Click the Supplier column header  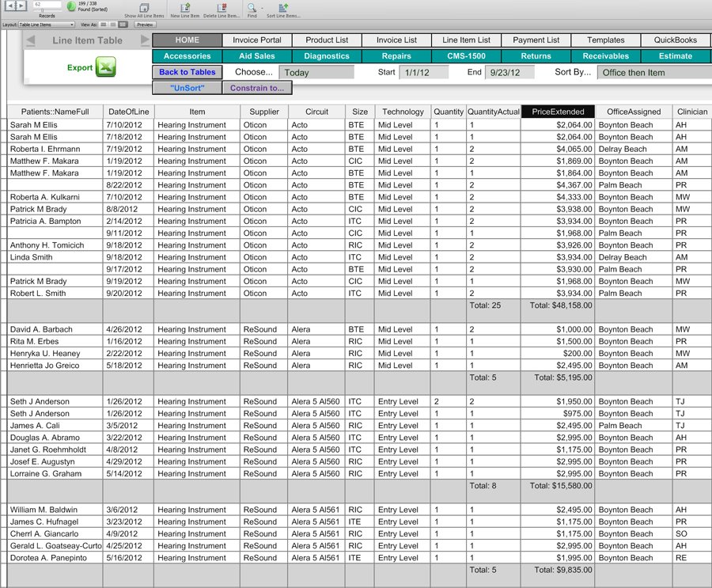coord(264,112)
